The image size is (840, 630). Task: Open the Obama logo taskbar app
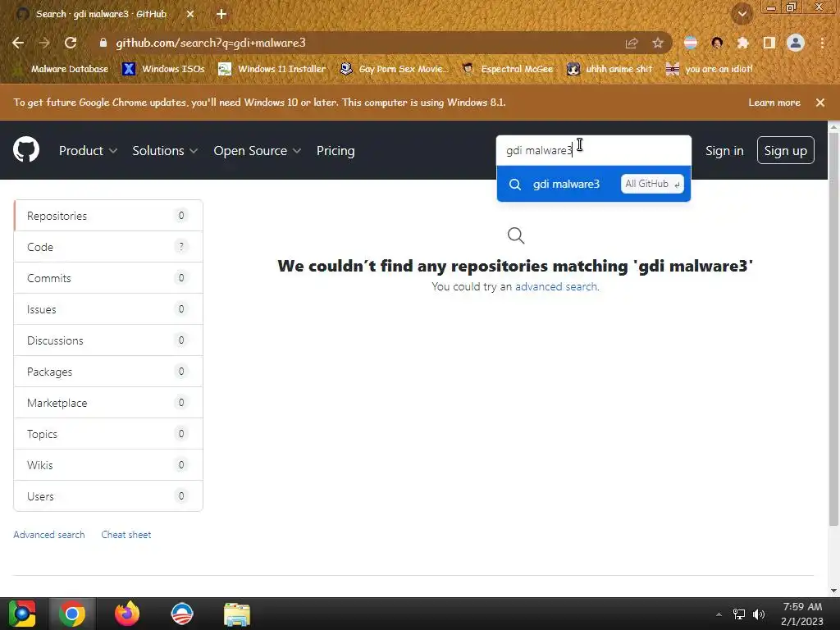181,614
